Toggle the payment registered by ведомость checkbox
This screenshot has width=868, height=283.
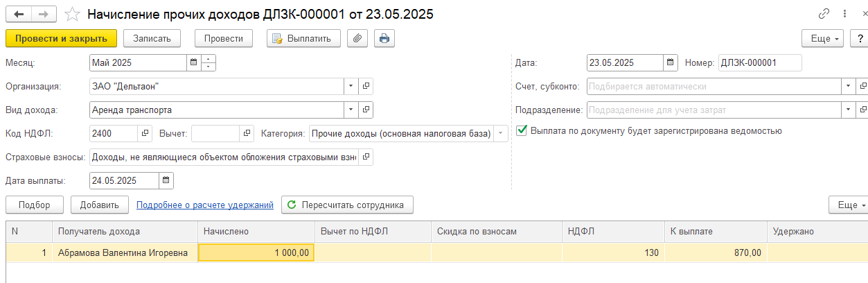pyautogui.click(x=522, y=130)
